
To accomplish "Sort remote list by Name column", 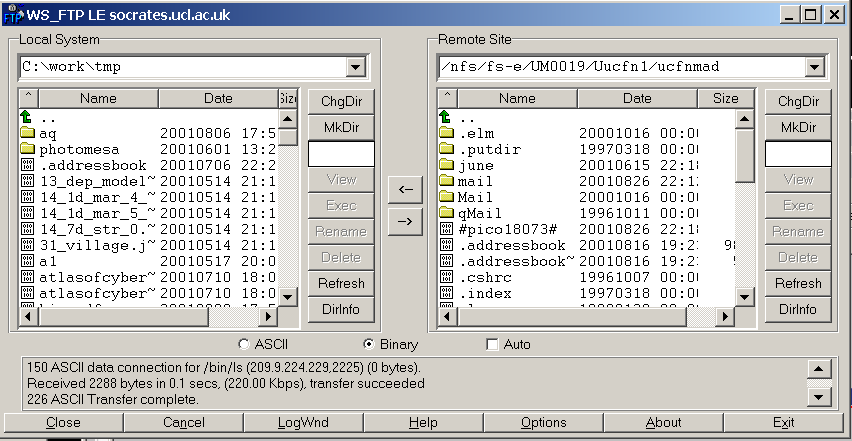I will (x=517, y=98).
